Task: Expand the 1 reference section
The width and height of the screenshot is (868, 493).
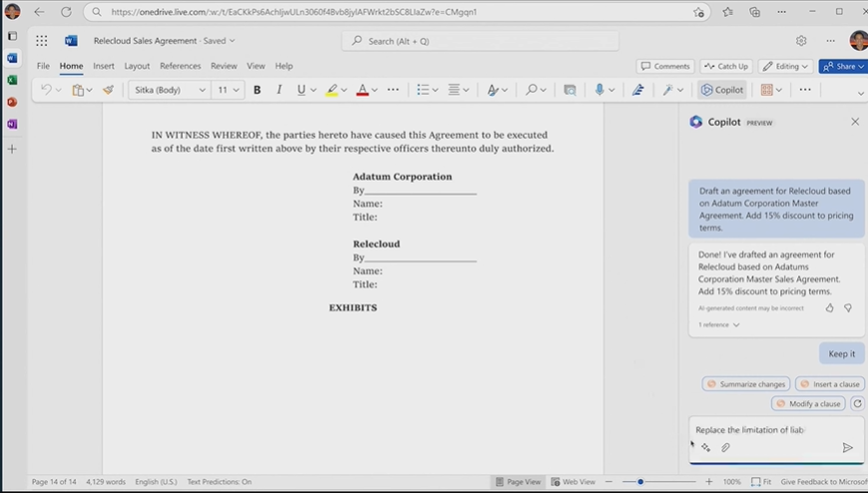Action: (x=718, y=325)
